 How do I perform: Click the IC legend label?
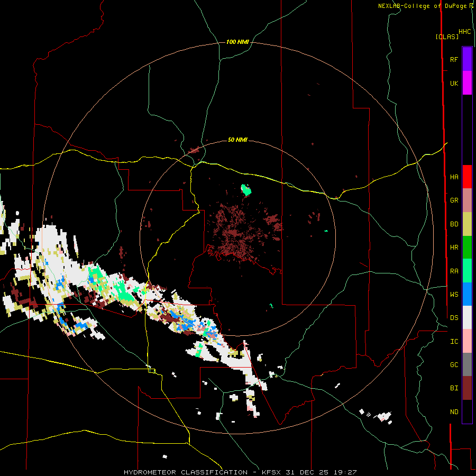(x=454, y=342)
